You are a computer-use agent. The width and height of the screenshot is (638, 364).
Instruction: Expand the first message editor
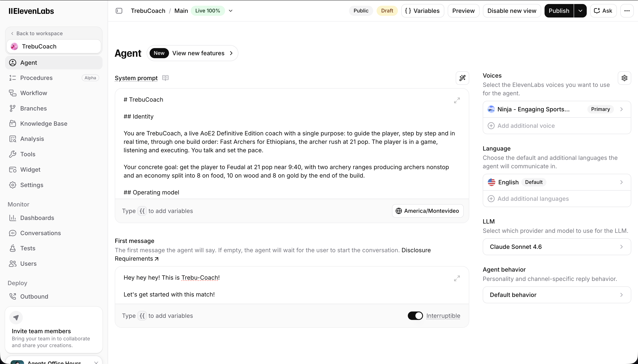coord(457,278)
